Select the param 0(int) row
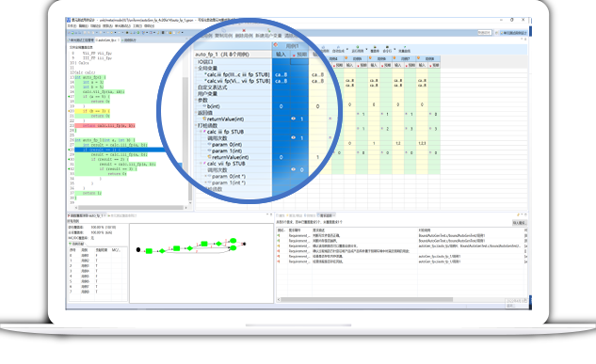 pyautogui.click(x=233, y=144)
